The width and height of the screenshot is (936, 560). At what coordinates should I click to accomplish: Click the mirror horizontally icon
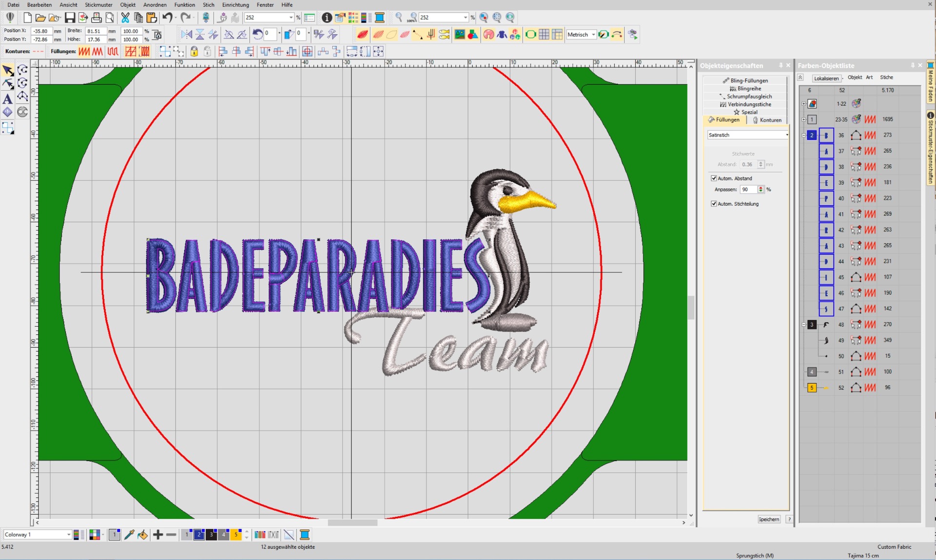click(x=186, y=35)
